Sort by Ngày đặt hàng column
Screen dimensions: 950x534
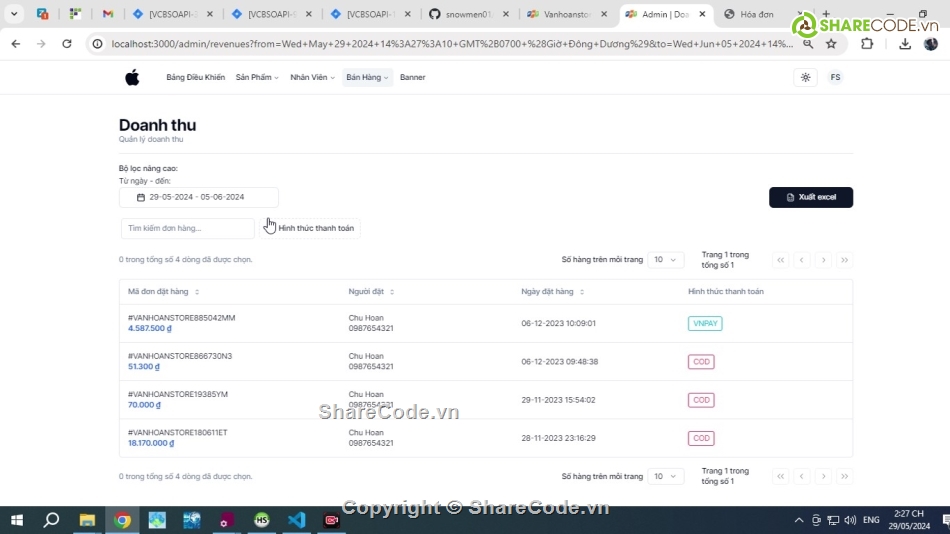(x=553, y=292)
